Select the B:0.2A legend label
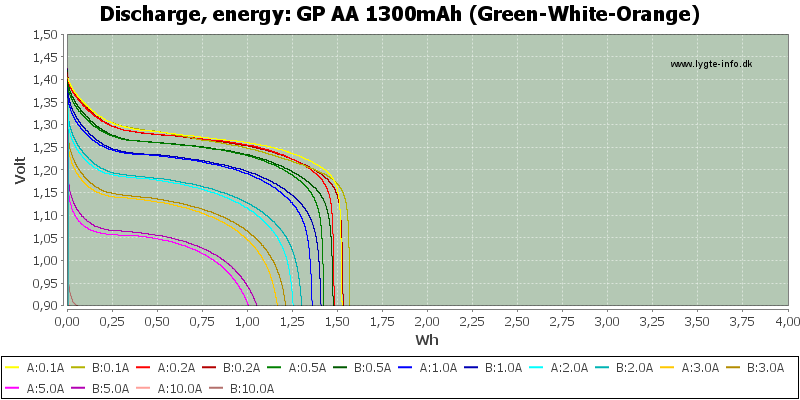 tap(242, 367)
